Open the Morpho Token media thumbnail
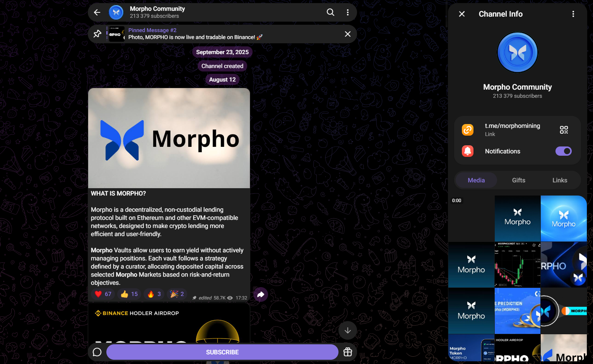593x364 pixels. coord(471,348)
